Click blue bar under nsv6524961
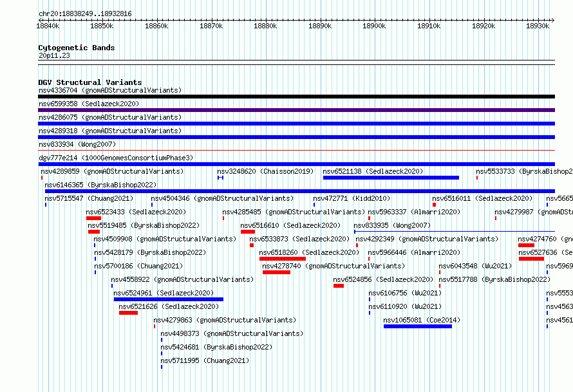573x392 pixels. [x=169, y=299]
